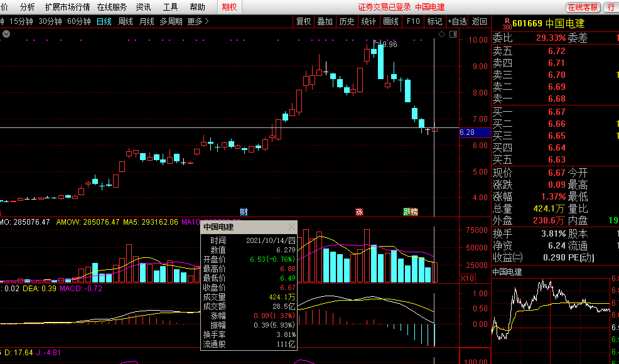Click the popup date 2021/10/14/四

[271, 240]
